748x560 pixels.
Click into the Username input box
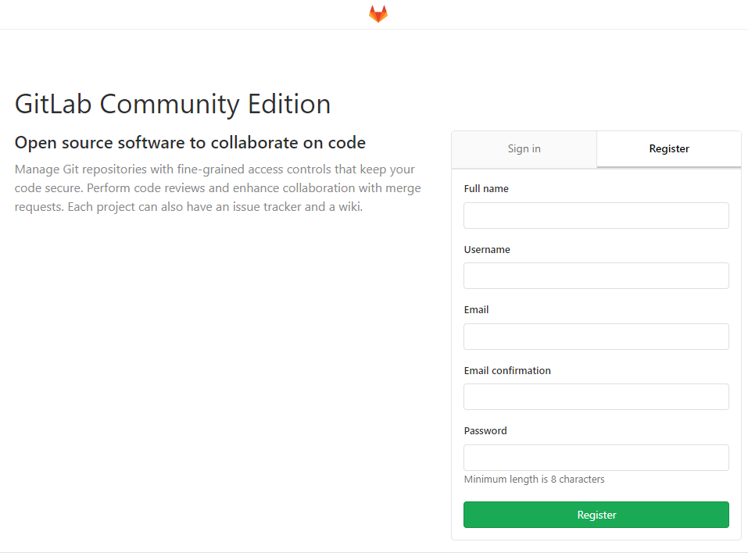(x=596, y=276)
